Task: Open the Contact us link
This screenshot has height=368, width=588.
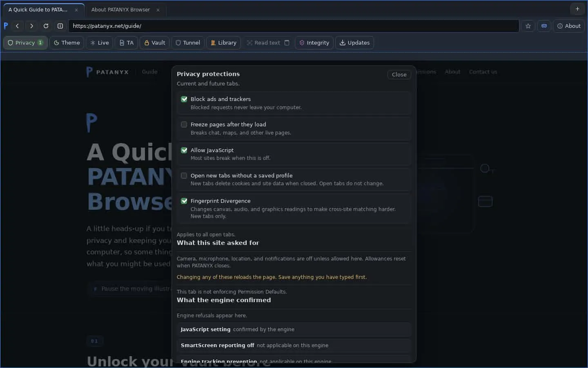Action: 483,72
